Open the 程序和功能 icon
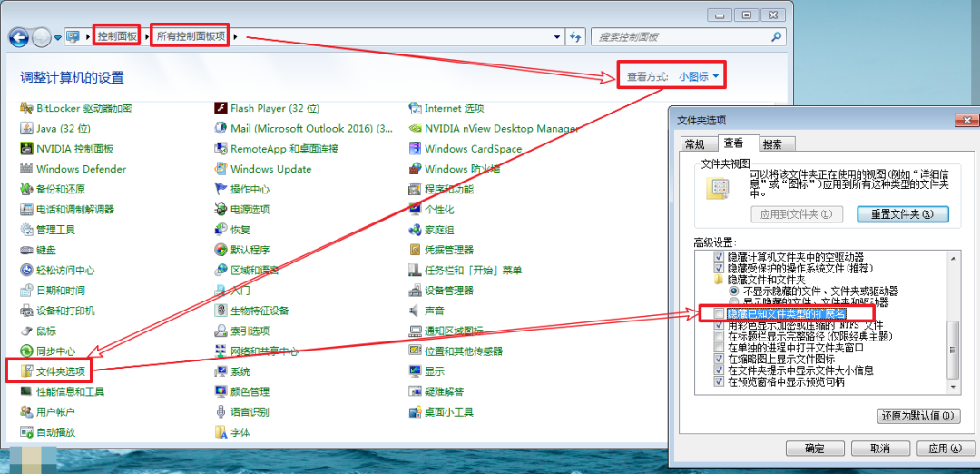Viewport: 980px width, 474px height. pos(415,189)
